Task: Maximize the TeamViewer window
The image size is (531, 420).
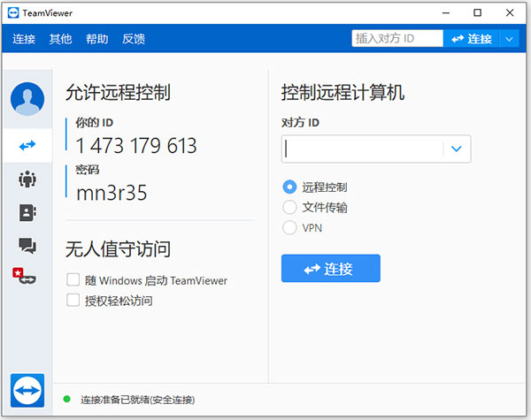Action: [x=478, y=13]
